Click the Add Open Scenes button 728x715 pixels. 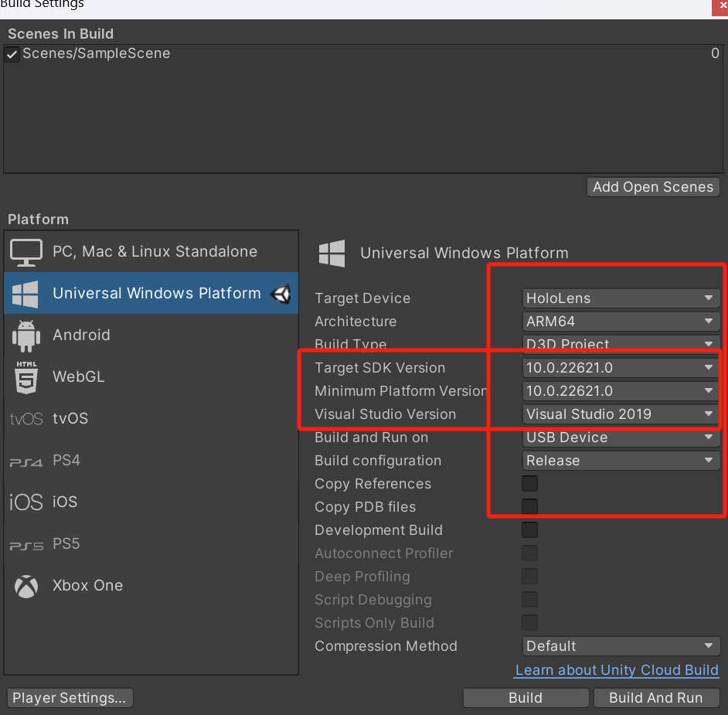click(653, 187)
